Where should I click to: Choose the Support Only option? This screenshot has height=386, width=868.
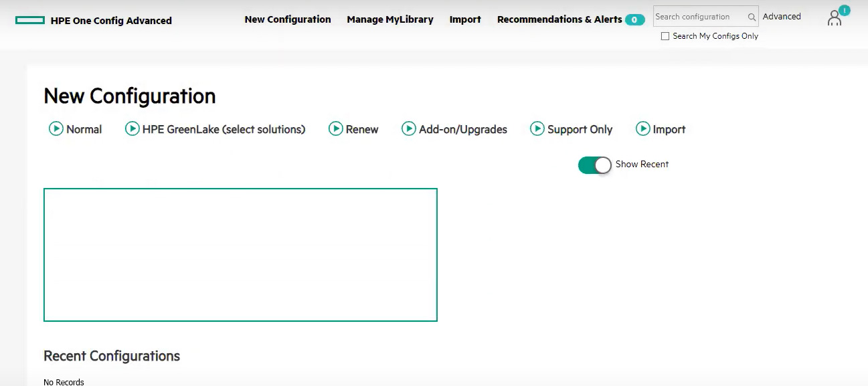pos(580,129)
